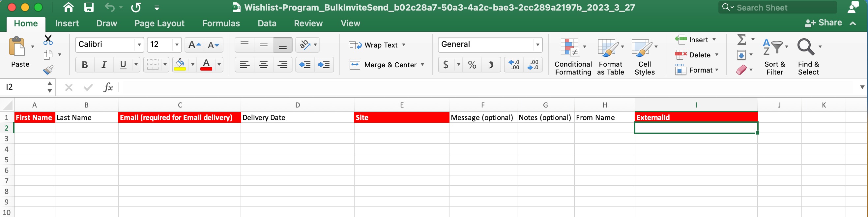The height and width of the screenshot is (217, 868).
Task: Click Merge & Center button
Action: pyautogui.click(x=383, y=65)
